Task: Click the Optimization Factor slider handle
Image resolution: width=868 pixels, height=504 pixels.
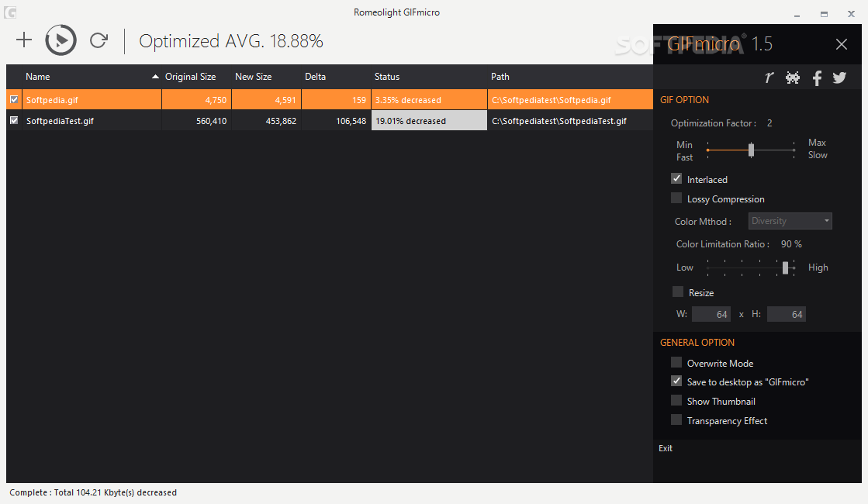Action: click(751, 150)
